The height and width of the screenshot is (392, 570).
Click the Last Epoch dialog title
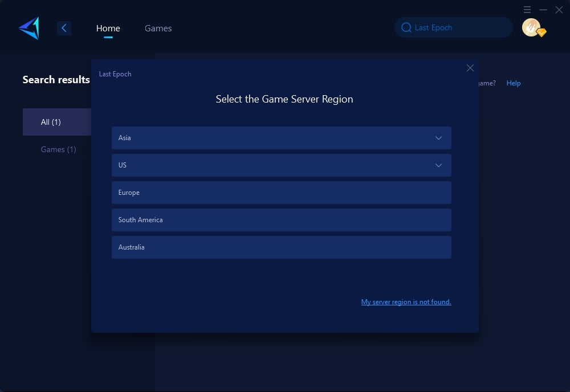point(115,74)
